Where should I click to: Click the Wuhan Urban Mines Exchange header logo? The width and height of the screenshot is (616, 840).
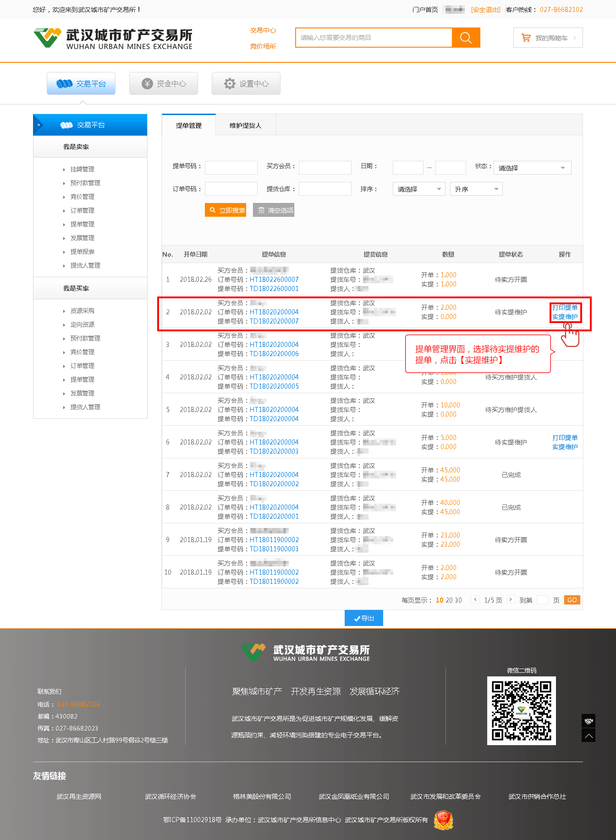[x=113, y=38]
